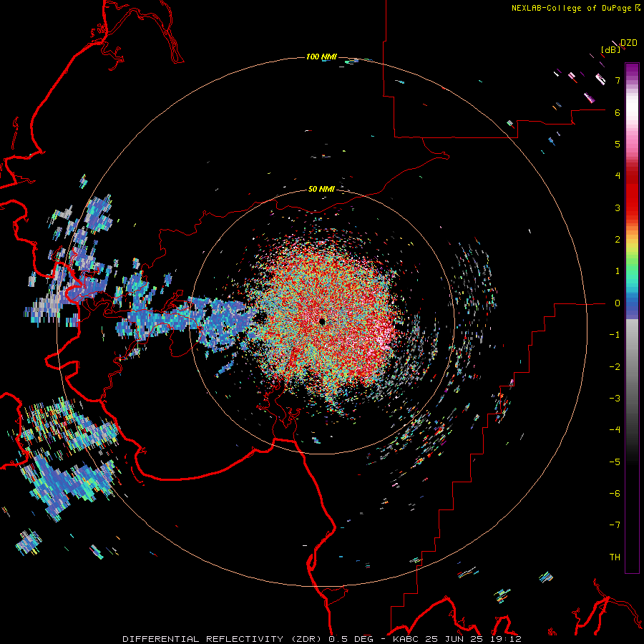Click the positive 7 value on the scale

coord(618,80)
